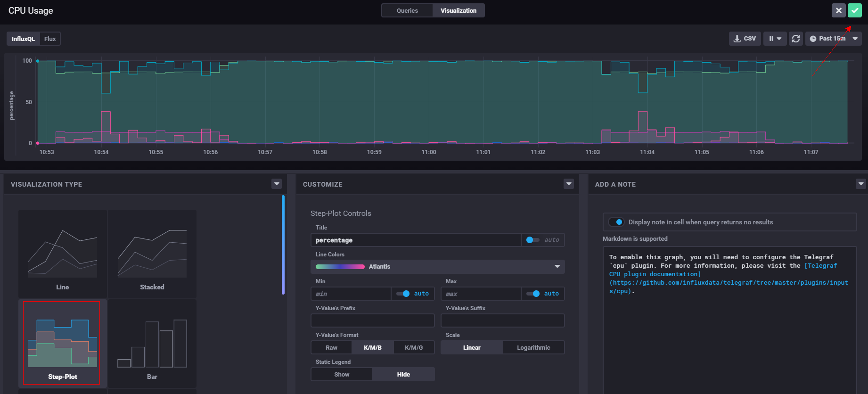The width and height of the screenshot is (868, 394).
Task: Click the Y-Value's Prefix input field
Action: (372, 320)
